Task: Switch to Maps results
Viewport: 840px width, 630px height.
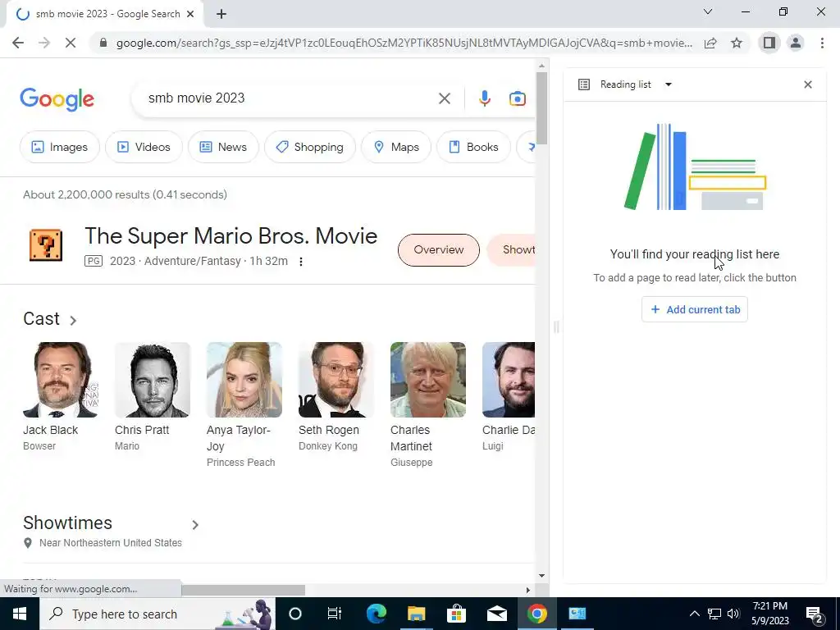Action: (x=396, y=147)
